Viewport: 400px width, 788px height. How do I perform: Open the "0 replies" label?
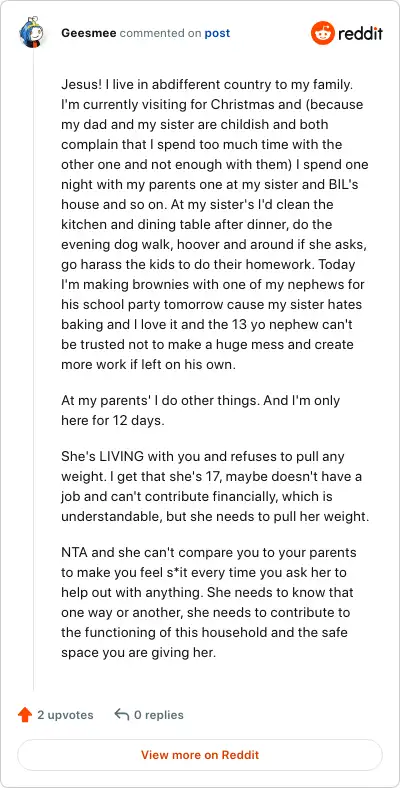159,715
